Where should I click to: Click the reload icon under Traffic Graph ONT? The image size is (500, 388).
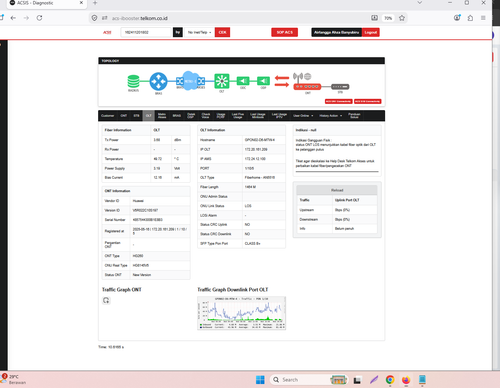click(x=106, y=300)
